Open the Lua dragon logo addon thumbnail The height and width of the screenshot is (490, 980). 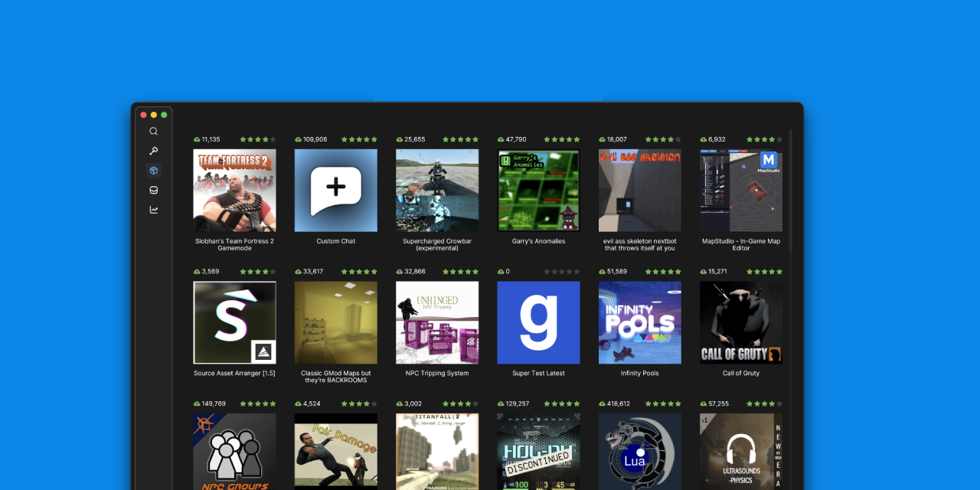pos(640,452)
